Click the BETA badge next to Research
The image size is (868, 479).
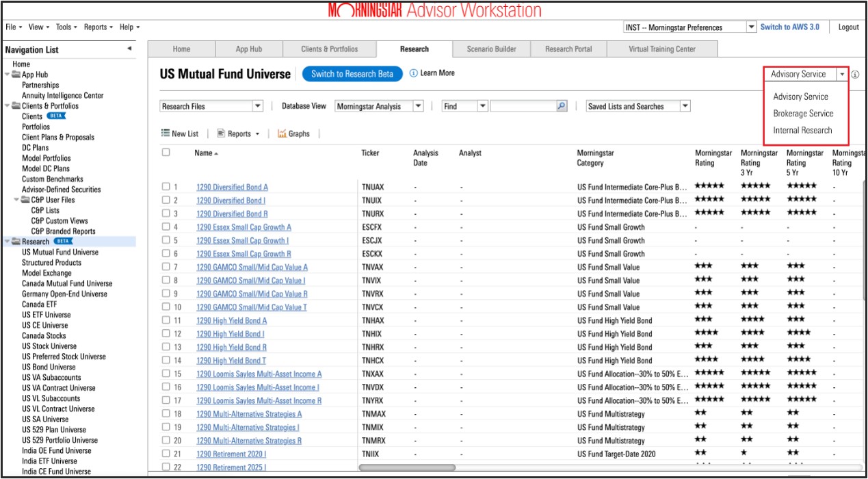click(62, 242)
